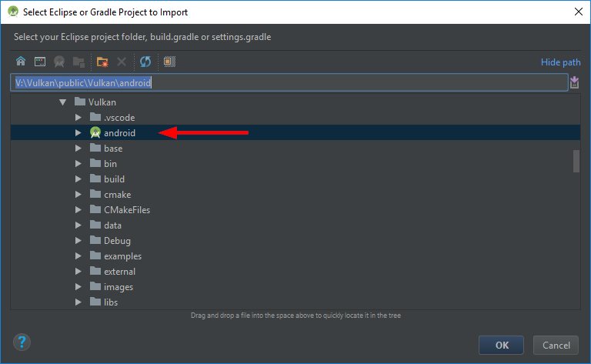The width and height of the screenshot is (591, 364).
Task: Expand the examples folder
Action: coord(78,256)
